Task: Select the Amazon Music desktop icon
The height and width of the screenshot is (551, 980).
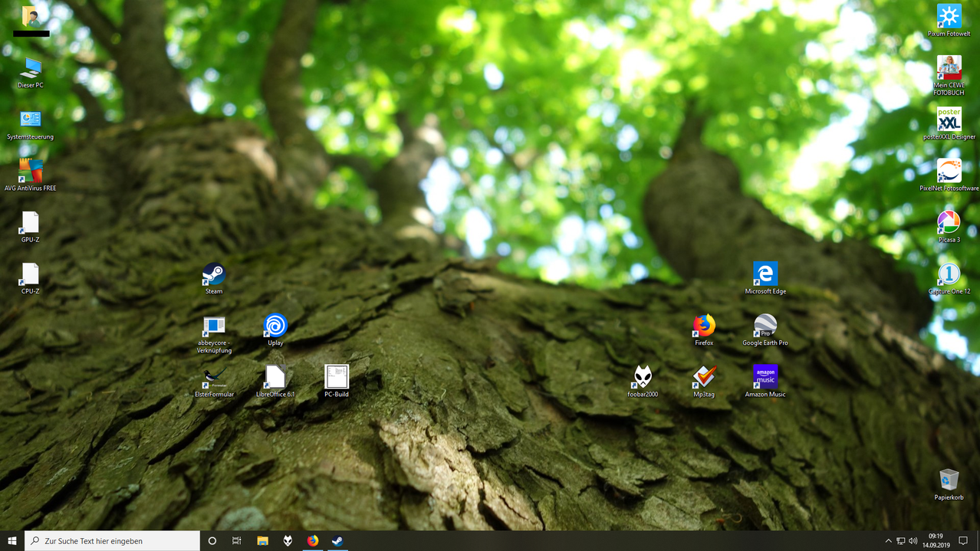Action: (765, 377)
